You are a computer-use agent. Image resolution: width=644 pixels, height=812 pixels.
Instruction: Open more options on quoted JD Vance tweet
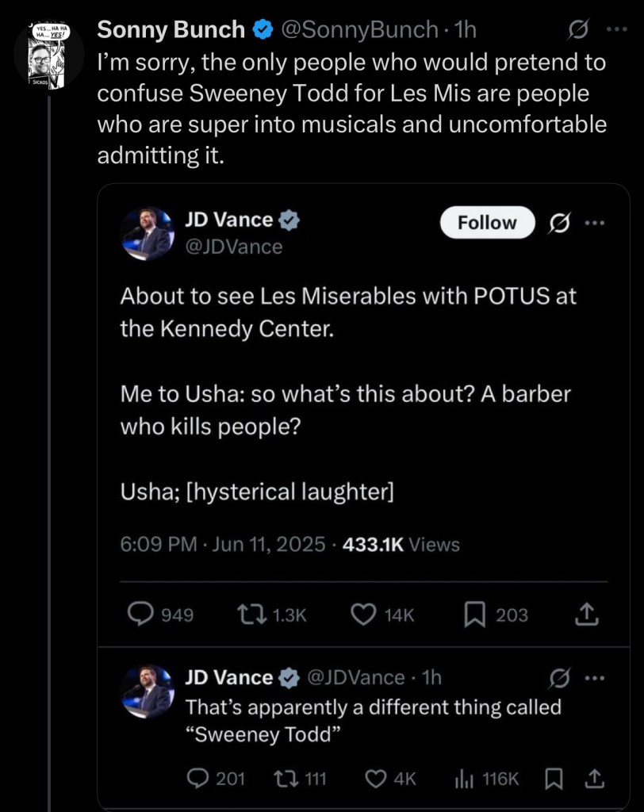pos(594,224)
